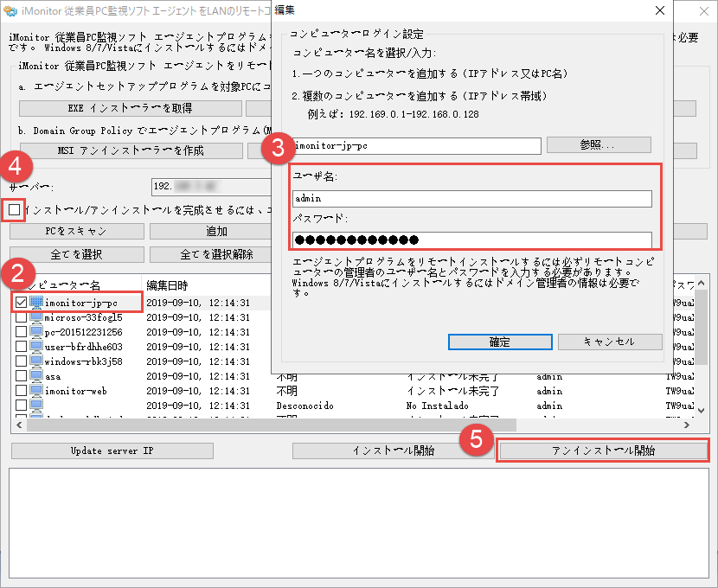Select the imonitor-web row name
Screen dimensions: 718x588
75,391
